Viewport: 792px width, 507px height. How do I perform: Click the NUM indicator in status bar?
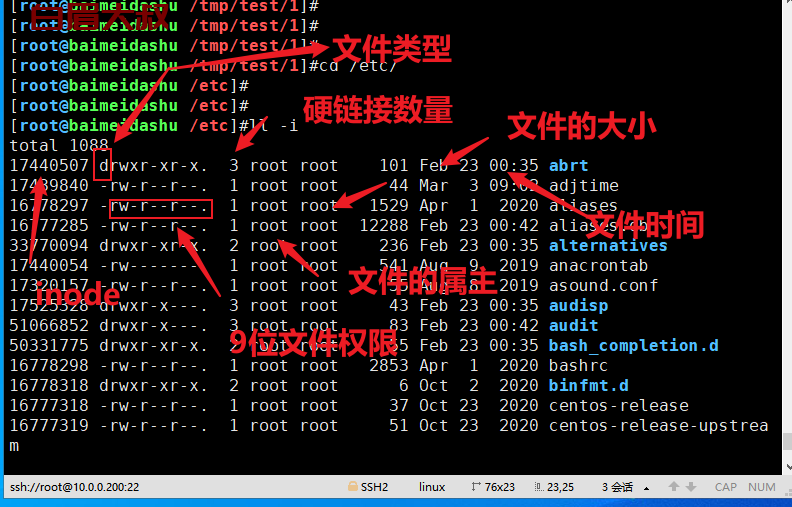click(762, 487)
